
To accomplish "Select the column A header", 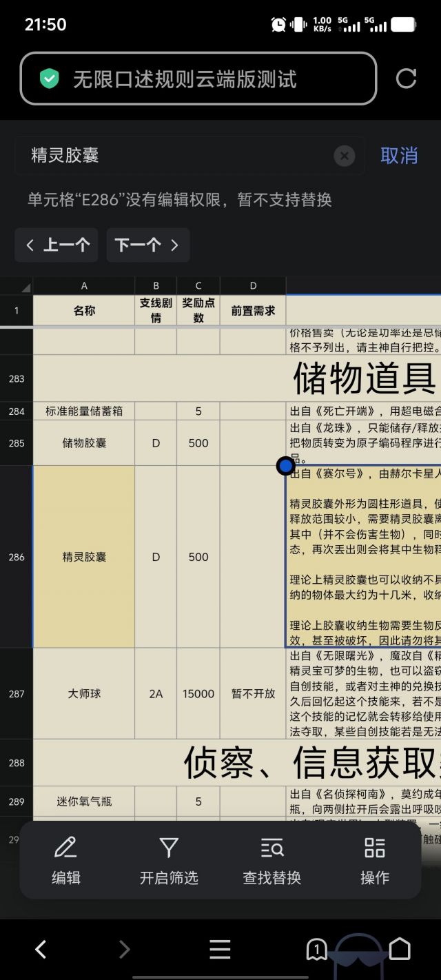I will coord(84,286).
